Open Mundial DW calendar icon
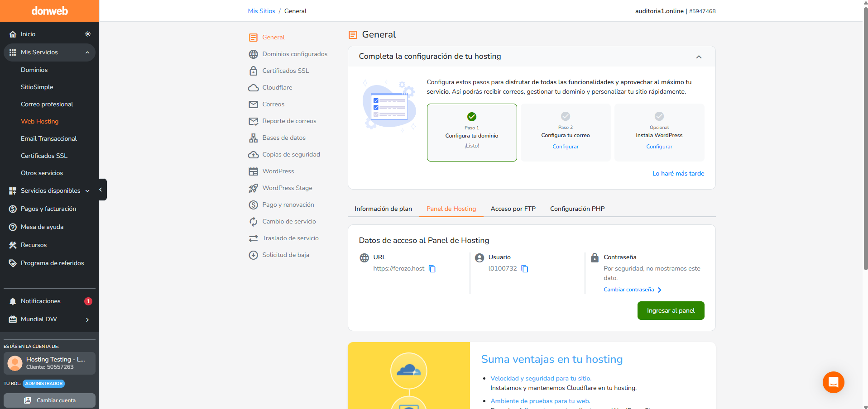The width and height of the screenshot is (868, 409). 13,319
